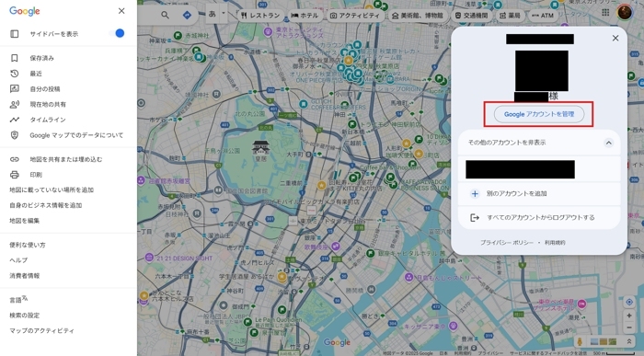Click the printer icon beside 印刷
This screenshot has width=644, height=356.
pyautogui.click(x=15, y=175)
